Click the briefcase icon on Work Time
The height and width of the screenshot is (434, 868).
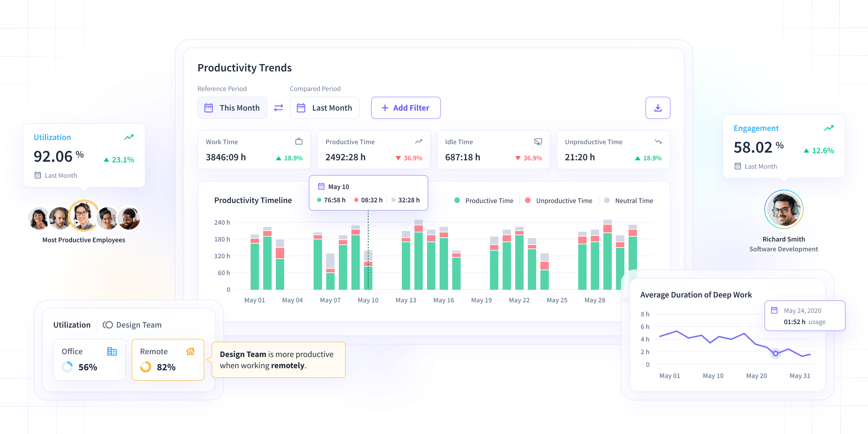[299, 141]
